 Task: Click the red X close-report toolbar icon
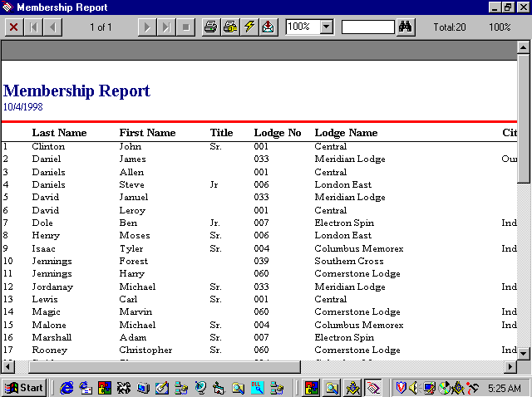point(14,27)
